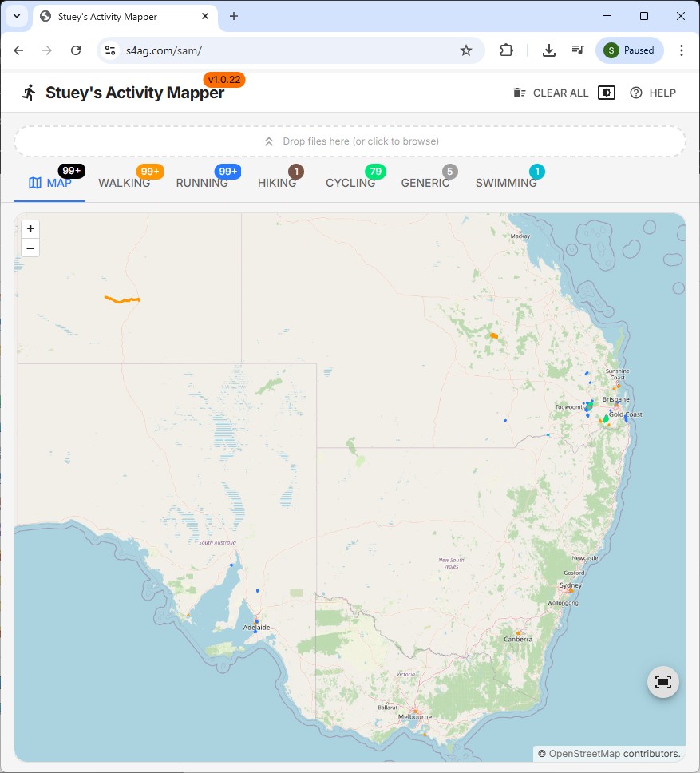Bookmark this page with star icon
This screenshot has height=773, width=700.
[x=465, y=50]
